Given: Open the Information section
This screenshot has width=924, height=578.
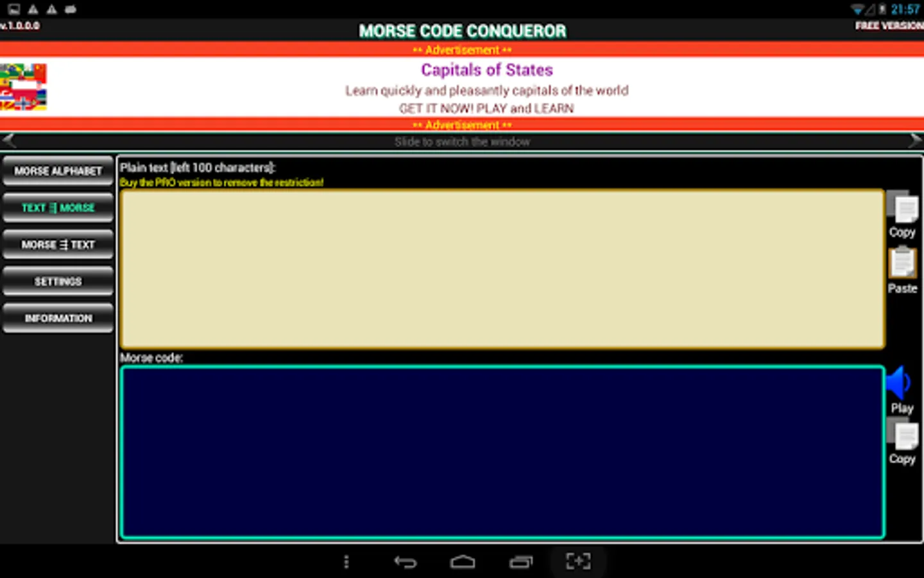Looking at the screenshot, I should click(58, 318).
